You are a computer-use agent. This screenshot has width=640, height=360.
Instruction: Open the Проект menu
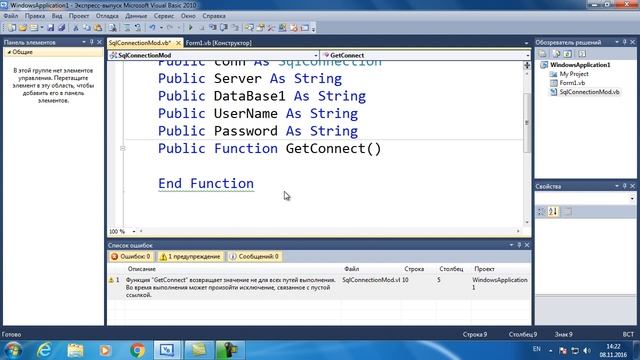pyautogui.click(x=79, y=16)
